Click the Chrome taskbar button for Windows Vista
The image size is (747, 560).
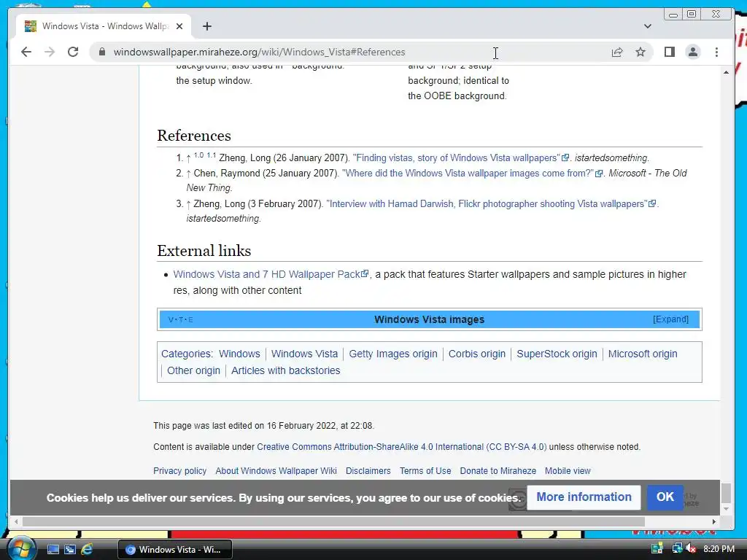175,550
